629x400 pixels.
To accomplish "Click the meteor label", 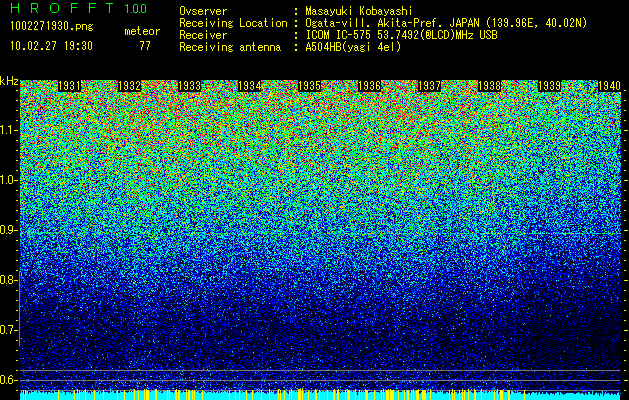I will [x=142, y=31].
